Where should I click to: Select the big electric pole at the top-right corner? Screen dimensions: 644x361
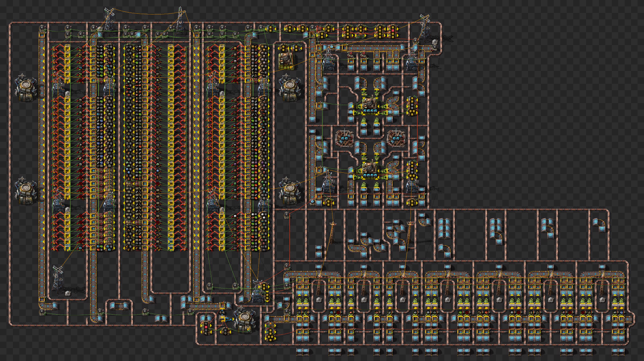[424, 25]
